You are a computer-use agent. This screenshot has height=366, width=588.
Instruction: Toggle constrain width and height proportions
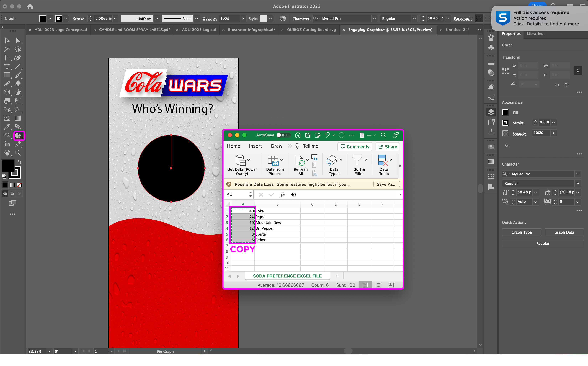pos(578,70)
